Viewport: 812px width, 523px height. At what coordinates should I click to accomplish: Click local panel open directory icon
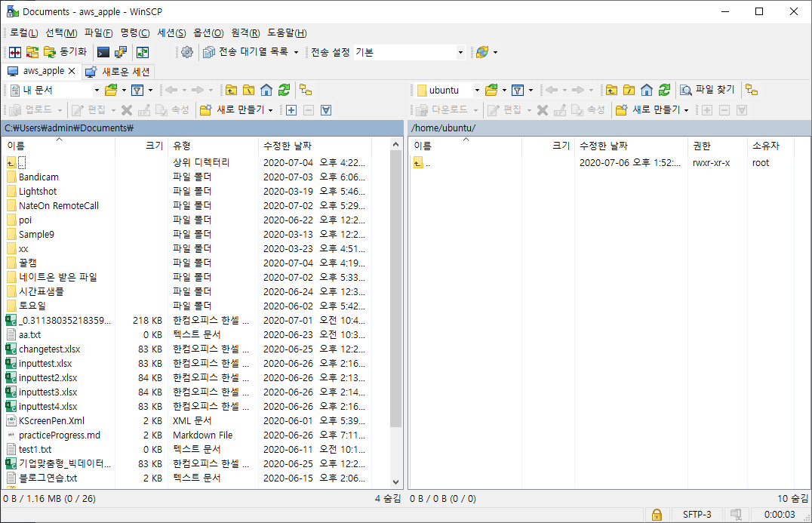(x=112, y=90)
